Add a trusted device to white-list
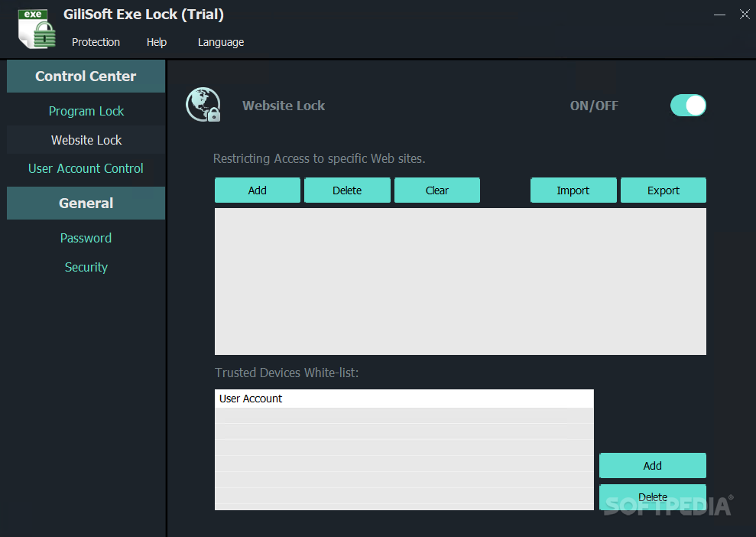Viewport: 756px width, 537px height. click(653, 466)
